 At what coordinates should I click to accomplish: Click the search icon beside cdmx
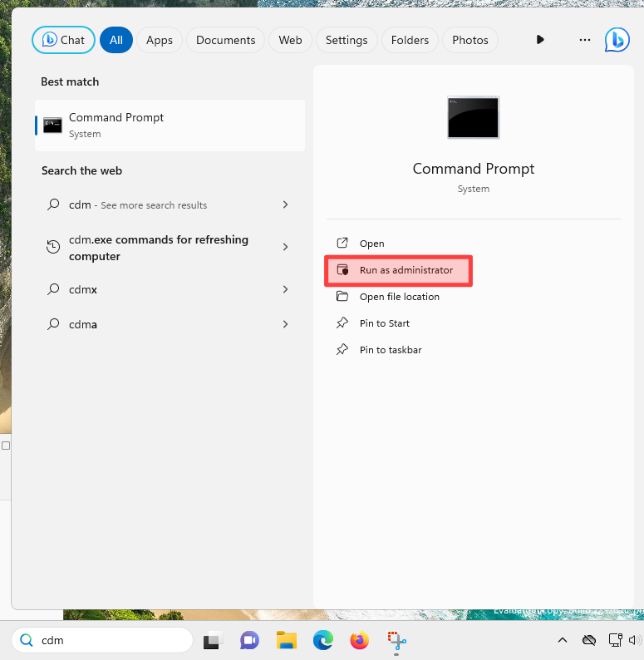[53, 289]
